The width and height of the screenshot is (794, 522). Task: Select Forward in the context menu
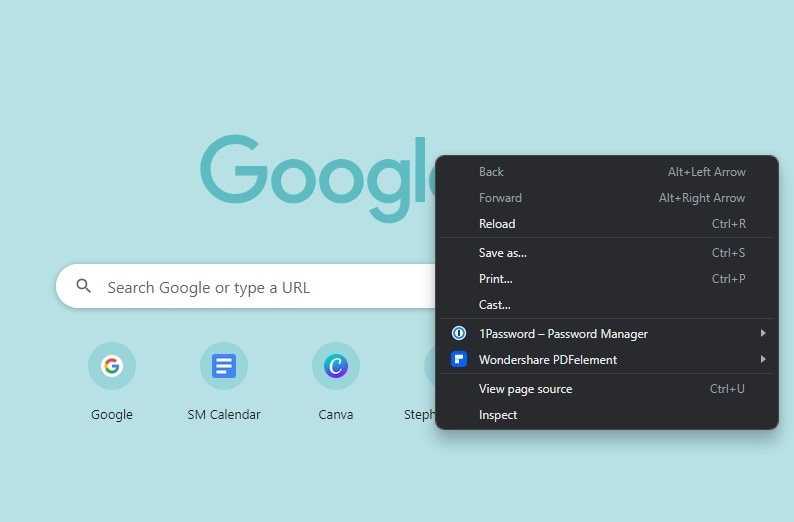pyautogui.click(x=607, y=198)
